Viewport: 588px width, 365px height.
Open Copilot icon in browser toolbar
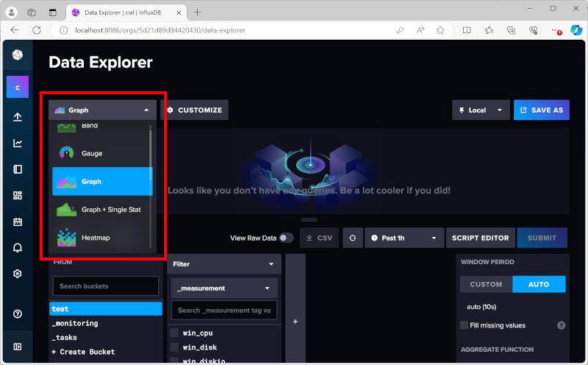[576, 30]
